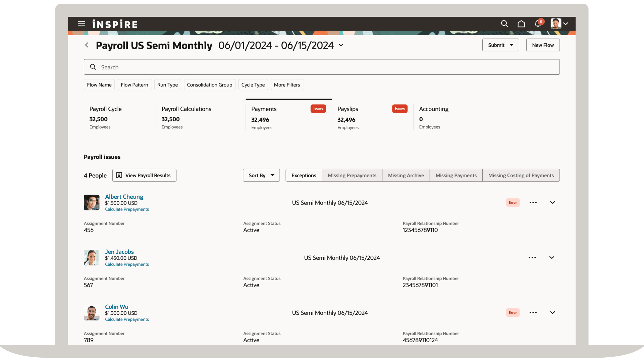
Task: Click the New Flow button
Action: 543,45
